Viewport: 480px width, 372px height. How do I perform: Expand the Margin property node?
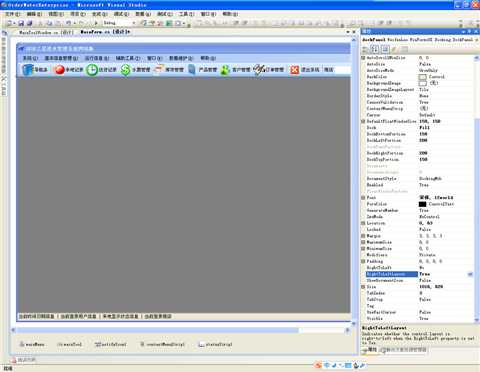(363, 236)
